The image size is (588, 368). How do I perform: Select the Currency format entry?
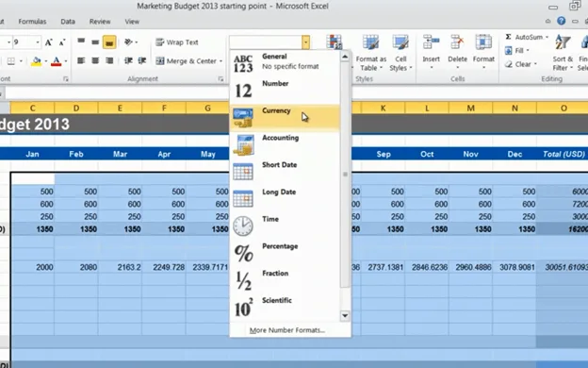(x=285, y=118)
